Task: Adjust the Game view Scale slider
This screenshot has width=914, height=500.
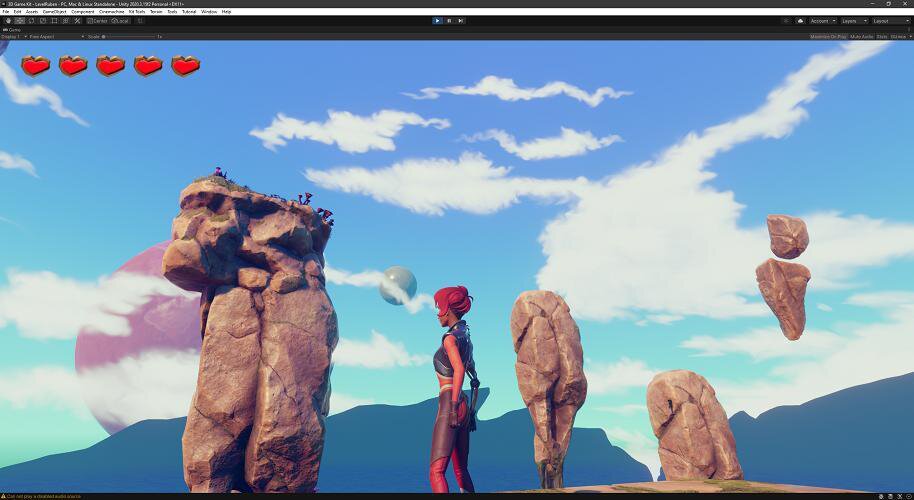Action: click(x=131, y=36)
